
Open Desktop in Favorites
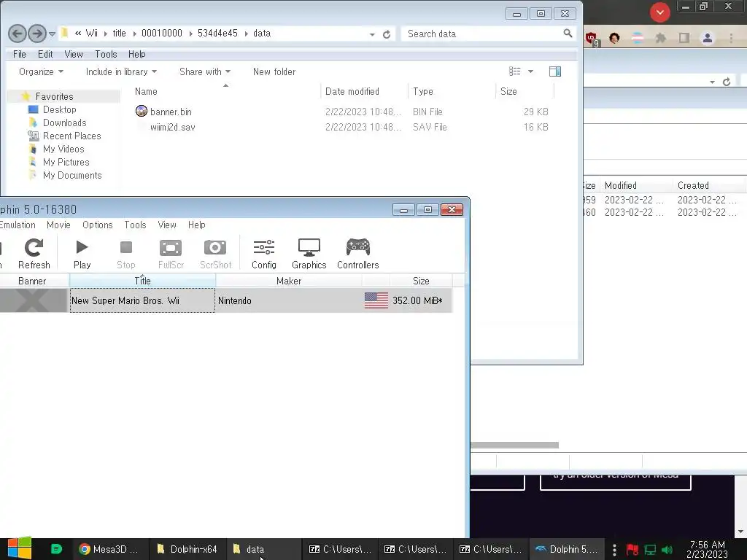[x=60, y=109]
